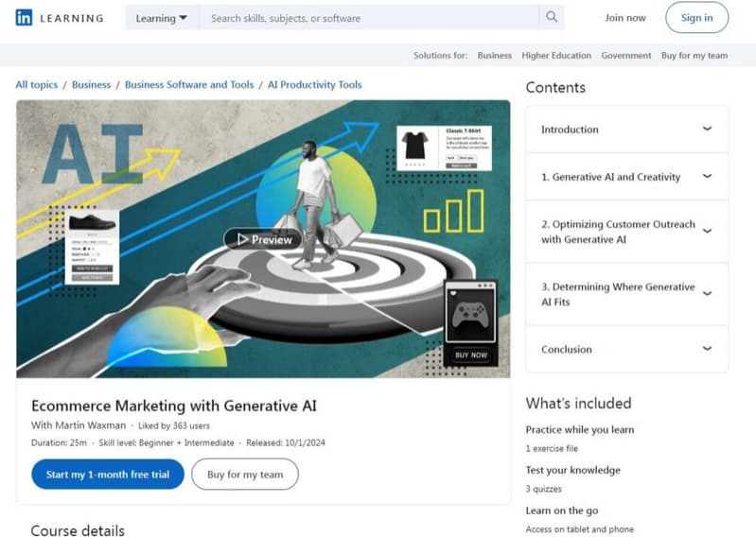Image resolution: width=756 pixels, height=537 pixels.
Task: Click 'Access on tablet and phone' text
Action: point(579,529)
